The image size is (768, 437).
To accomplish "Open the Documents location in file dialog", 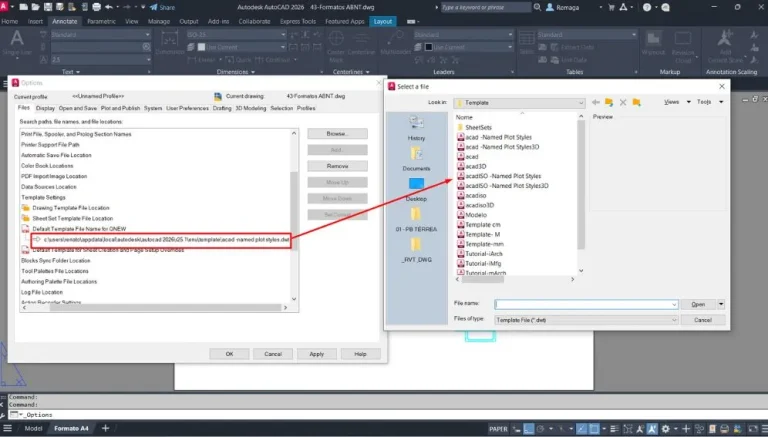I will [x=416, y=158].
